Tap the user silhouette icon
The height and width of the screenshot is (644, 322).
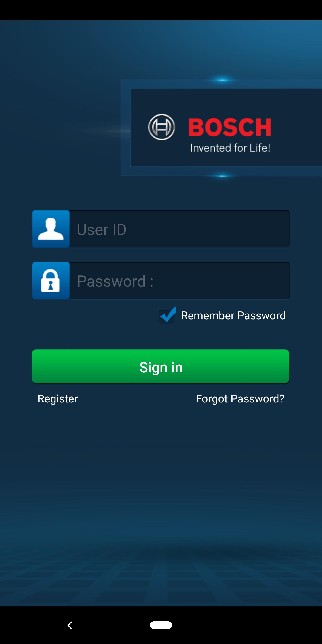pyautogui.click(x=51, y=229)
